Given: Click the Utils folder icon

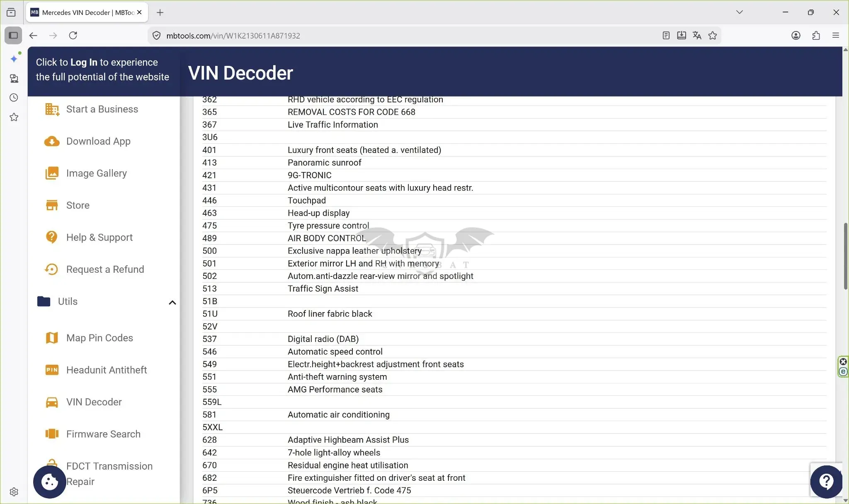Looking at the screenshot, I should 44,301.
